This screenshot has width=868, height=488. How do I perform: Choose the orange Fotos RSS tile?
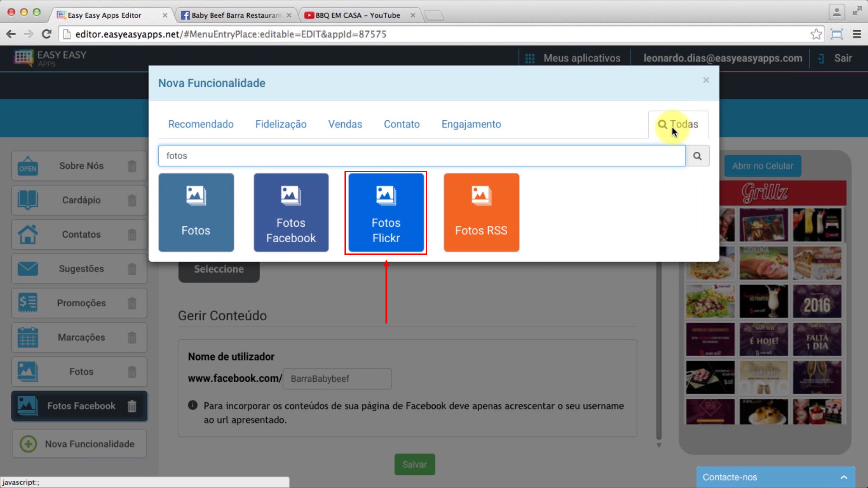click(481, 213)
